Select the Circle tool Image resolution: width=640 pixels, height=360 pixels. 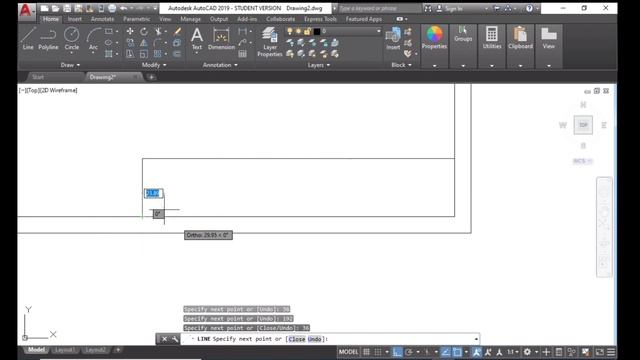pos(71,38)
